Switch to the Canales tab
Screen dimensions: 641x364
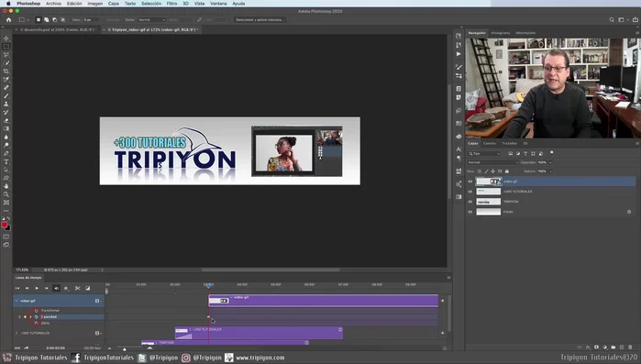pos(490,143)
